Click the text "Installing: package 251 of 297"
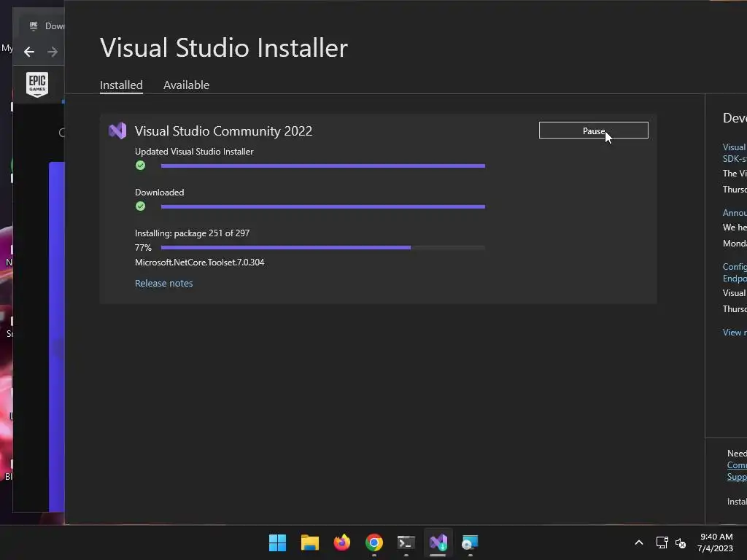The width and height of the screenshot is (747, 560). pos(192,233)
